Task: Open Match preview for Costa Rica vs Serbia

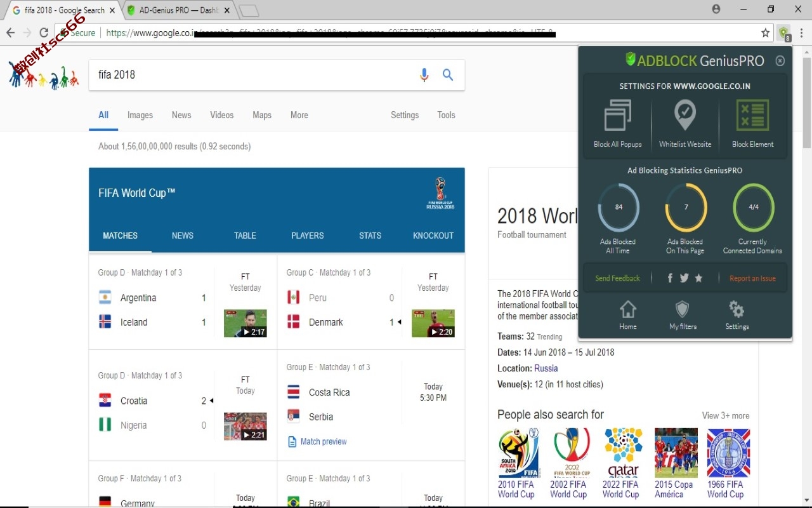Action: [x=318, y=441]
